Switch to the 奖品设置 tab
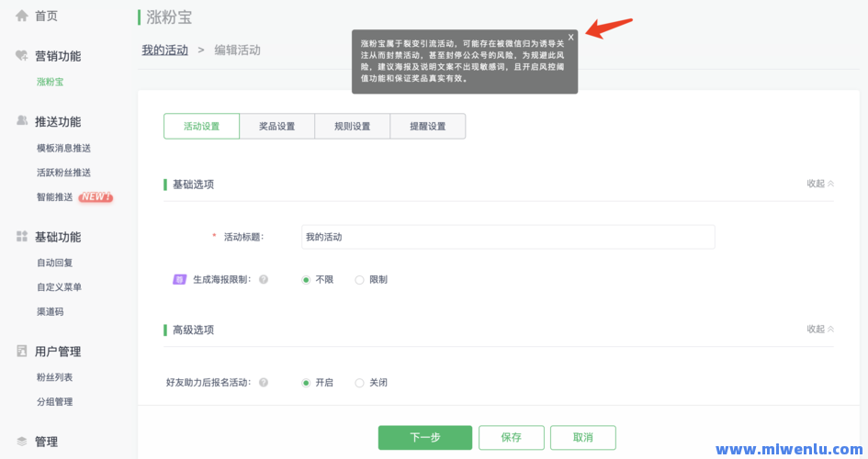Screen dimensions: 868x459 [276, 126]
